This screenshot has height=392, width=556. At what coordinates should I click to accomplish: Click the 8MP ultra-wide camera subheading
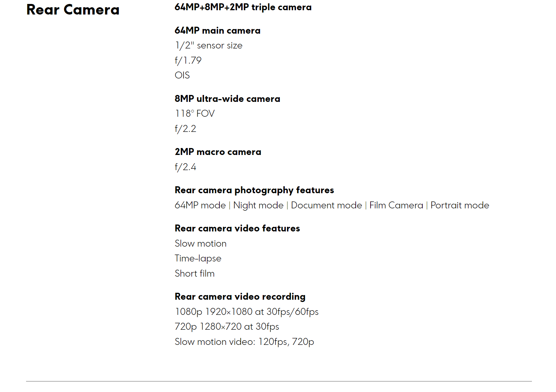point(227,99)
